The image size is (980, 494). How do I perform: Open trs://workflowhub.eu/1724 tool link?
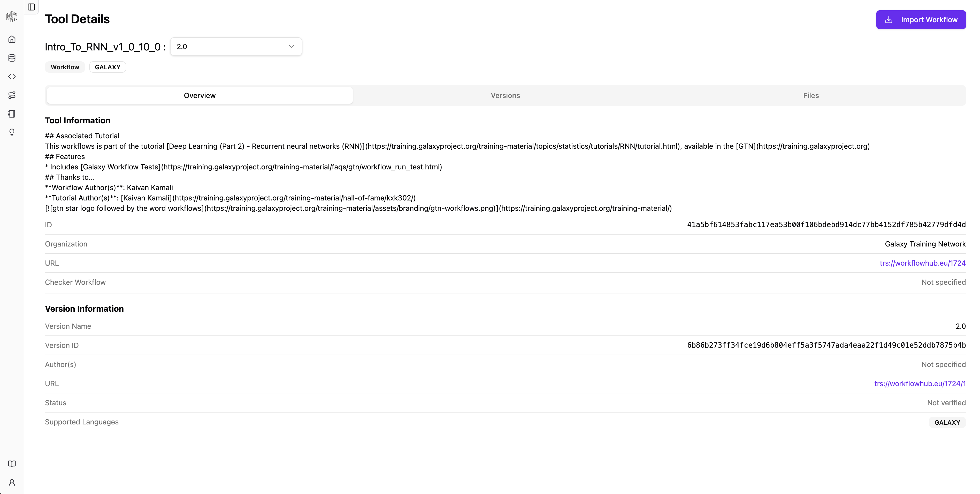[x=922, y=263]
